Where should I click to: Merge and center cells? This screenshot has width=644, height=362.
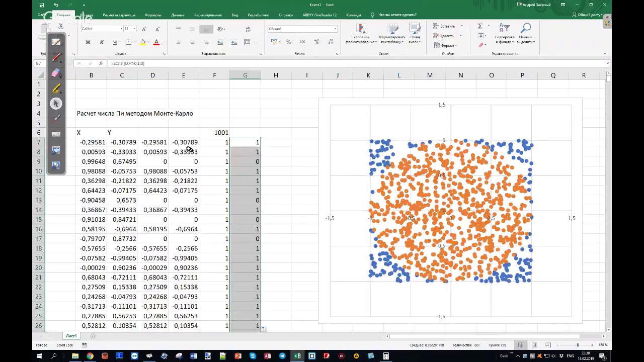point(247,42)
